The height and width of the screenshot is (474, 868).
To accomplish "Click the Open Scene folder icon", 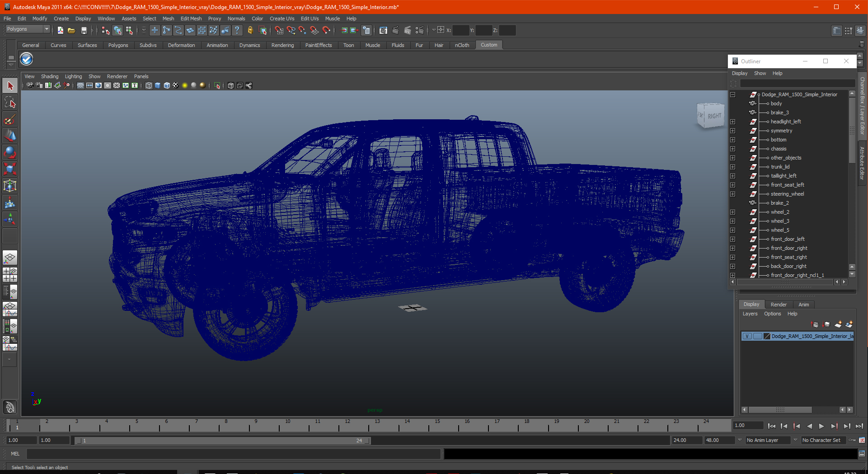I will [71, 30].
